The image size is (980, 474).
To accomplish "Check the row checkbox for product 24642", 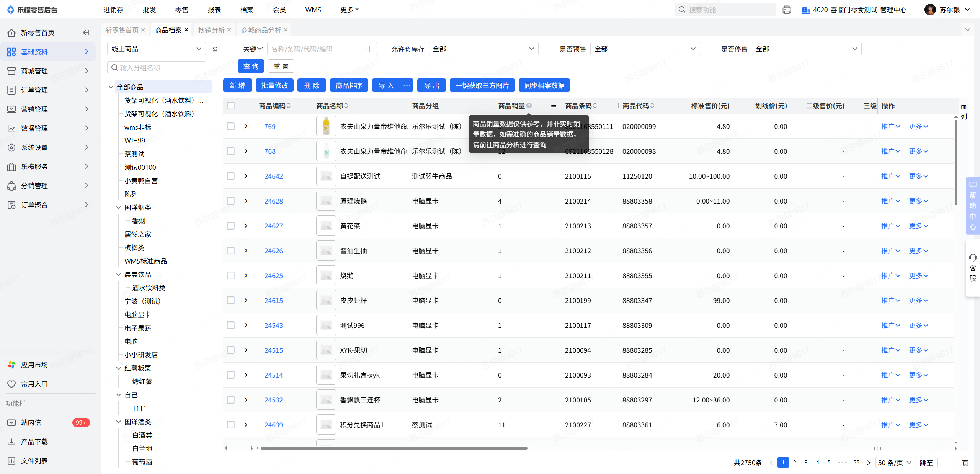I will 230,176.
